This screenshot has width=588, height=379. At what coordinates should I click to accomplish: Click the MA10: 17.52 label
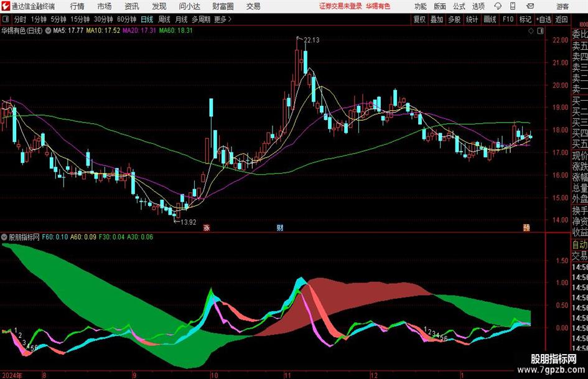(103, 30)
